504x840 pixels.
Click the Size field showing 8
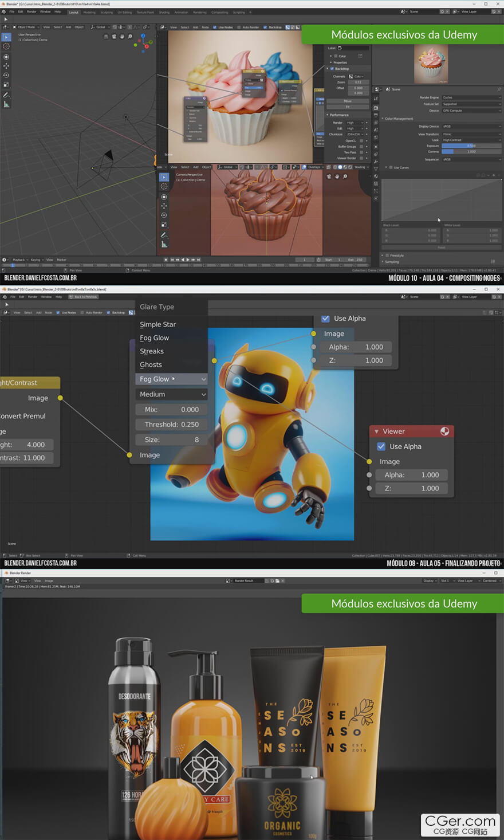(172, 439)
